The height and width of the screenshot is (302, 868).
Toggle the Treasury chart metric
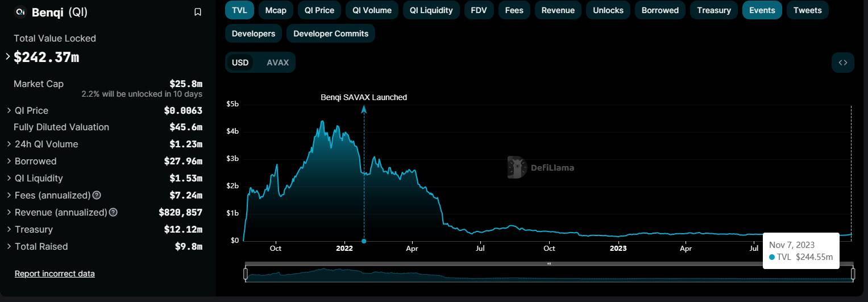pos(714,10)
